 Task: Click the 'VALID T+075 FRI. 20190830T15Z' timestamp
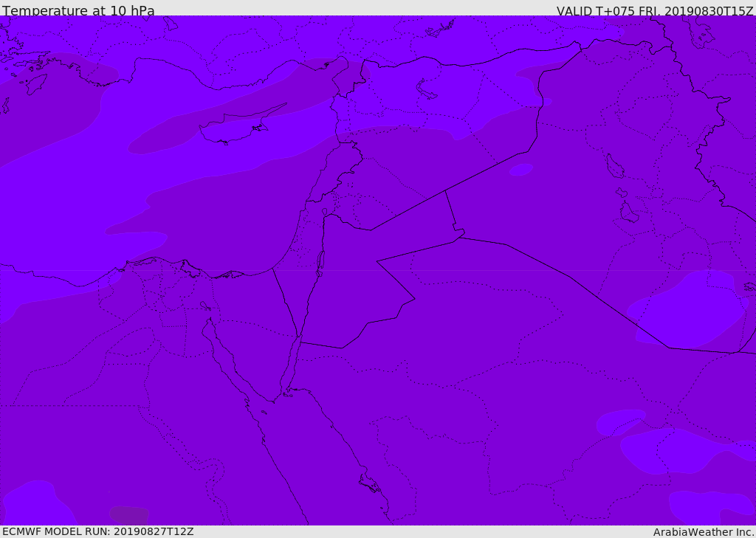click(x=654, y=11)
